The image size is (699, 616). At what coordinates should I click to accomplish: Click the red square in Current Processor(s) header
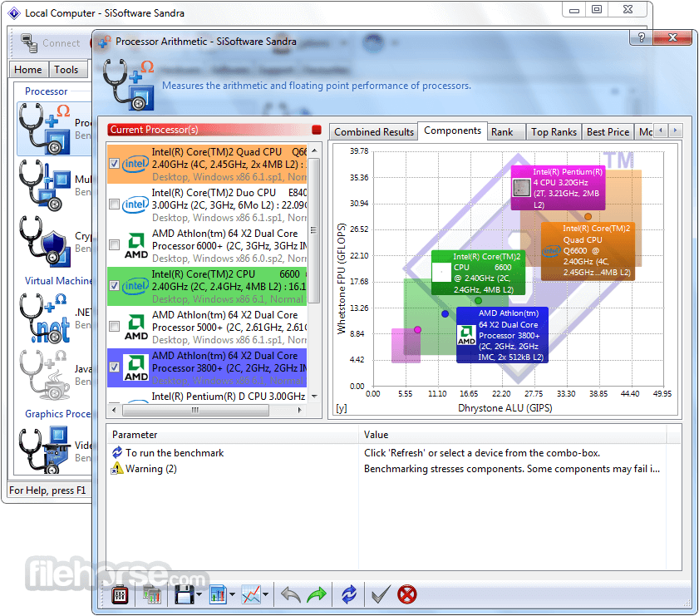317,130
